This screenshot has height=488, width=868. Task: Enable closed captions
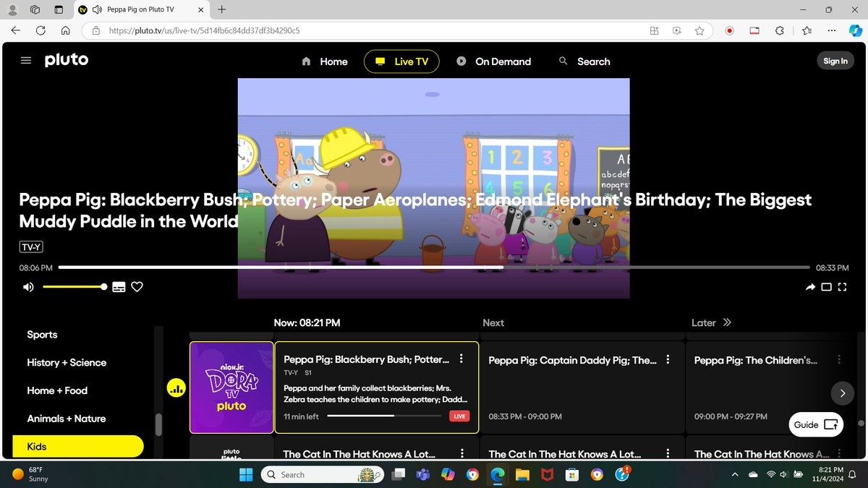118,287
